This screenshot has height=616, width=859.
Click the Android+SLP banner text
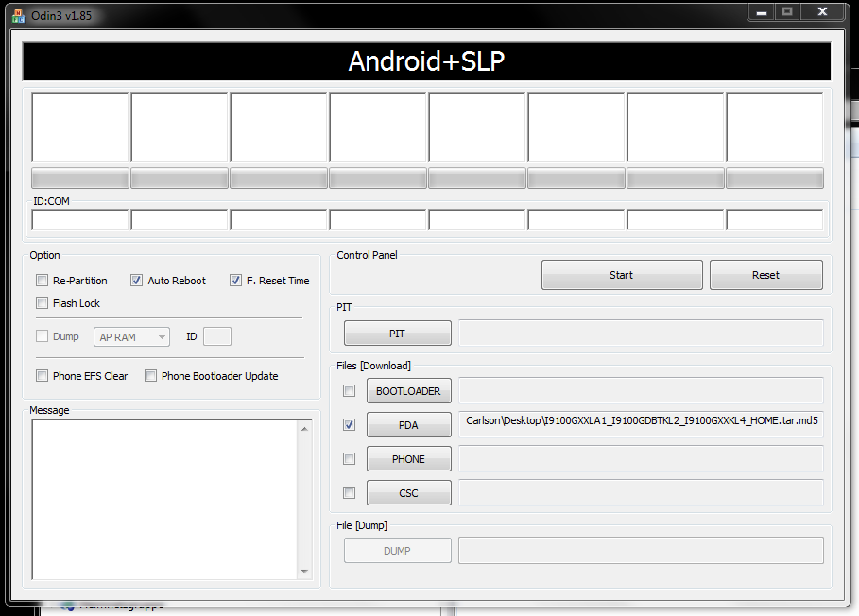426,60
